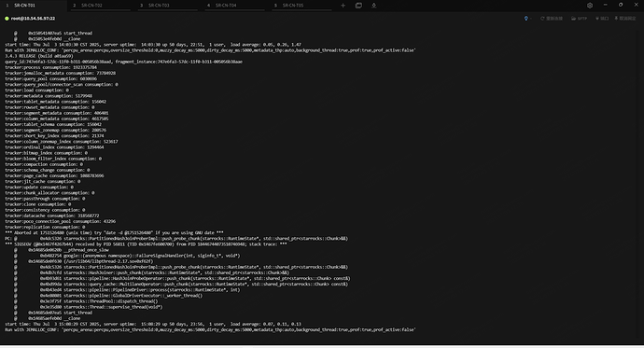Click the SIGSEGV stack trace line
Image resolution: width=644 pixels, height=348 pixels.
click(x=146, y=244)
